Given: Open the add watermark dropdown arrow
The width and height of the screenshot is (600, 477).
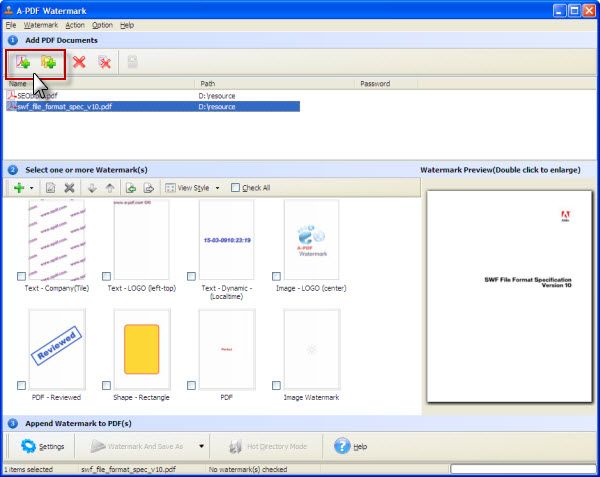Looking at the screenshot, I should click(32, 188).
